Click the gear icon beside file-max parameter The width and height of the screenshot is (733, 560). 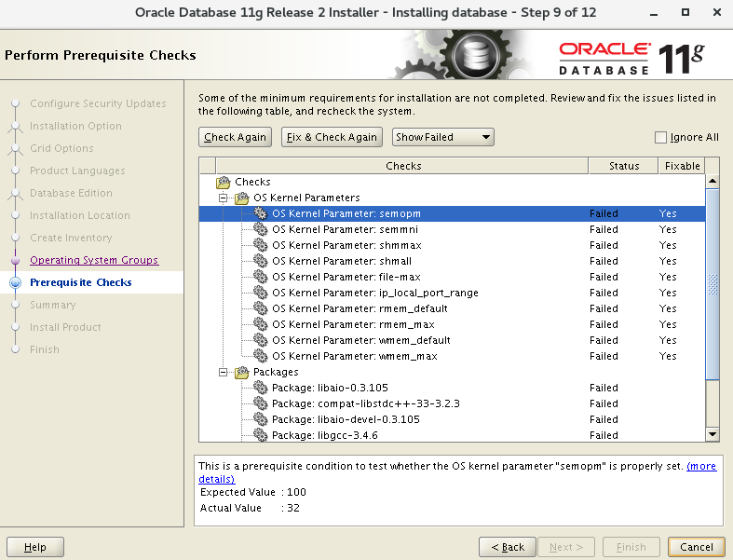pyautogui.click(x=261, y=277)
